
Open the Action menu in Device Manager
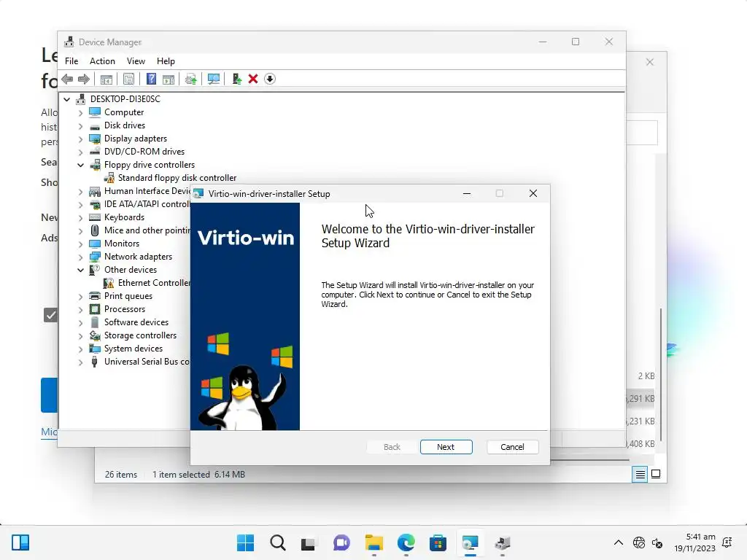pos(102,61)
